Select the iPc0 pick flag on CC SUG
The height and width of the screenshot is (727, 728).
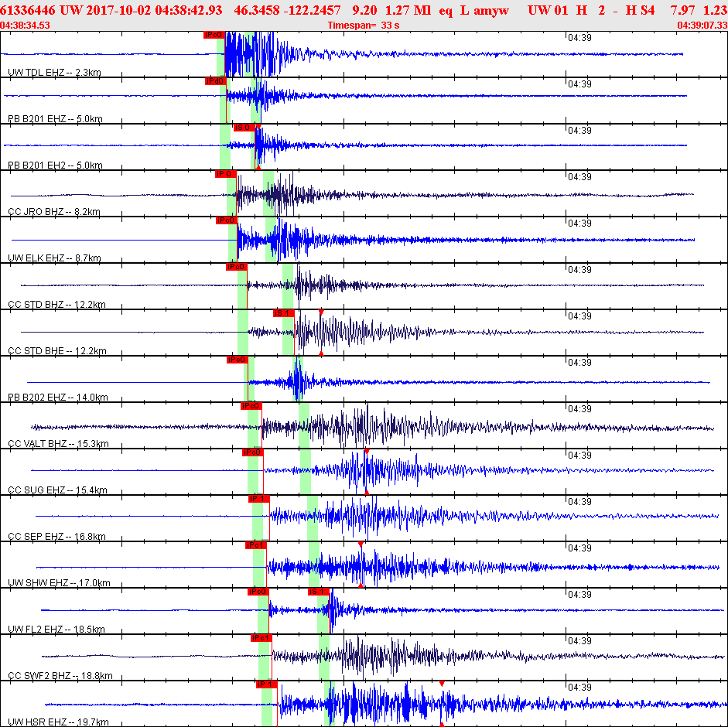tap(252, 452)
